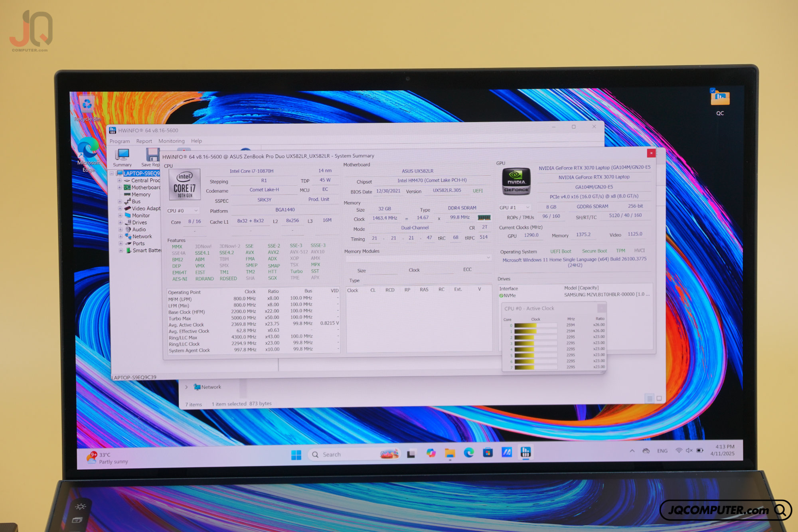Viewport: 798px width, 532px height.
Task: Select Ports in the device tree
Action: click(x=138, y=243)
